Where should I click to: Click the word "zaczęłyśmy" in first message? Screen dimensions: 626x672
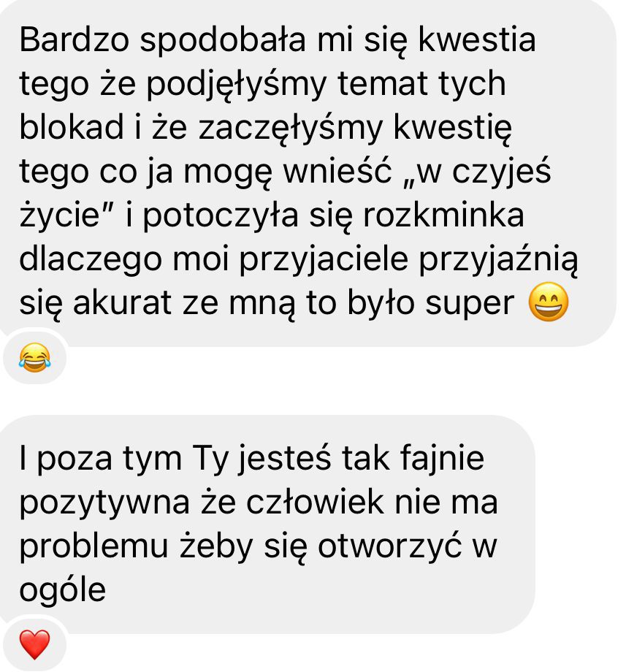point(290,129)
